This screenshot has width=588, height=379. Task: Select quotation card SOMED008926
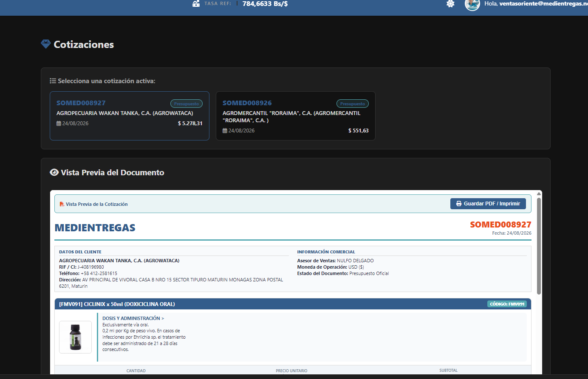[296, 116]
